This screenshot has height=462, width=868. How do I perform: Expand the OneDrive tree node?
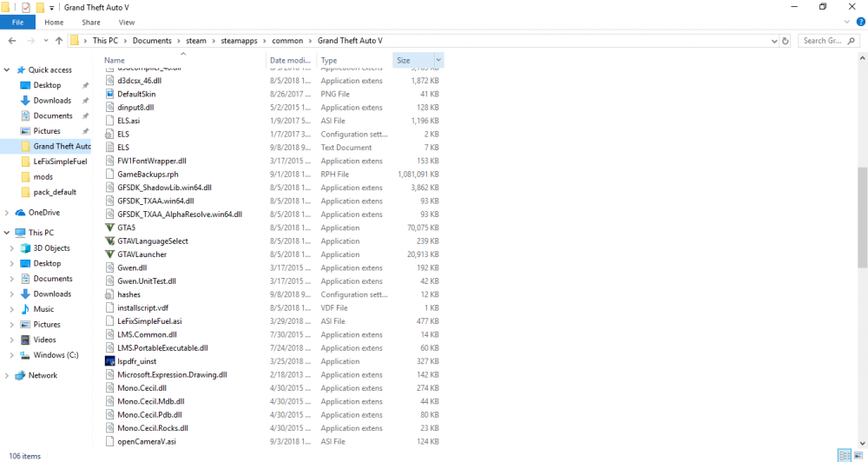click(7, 213)
